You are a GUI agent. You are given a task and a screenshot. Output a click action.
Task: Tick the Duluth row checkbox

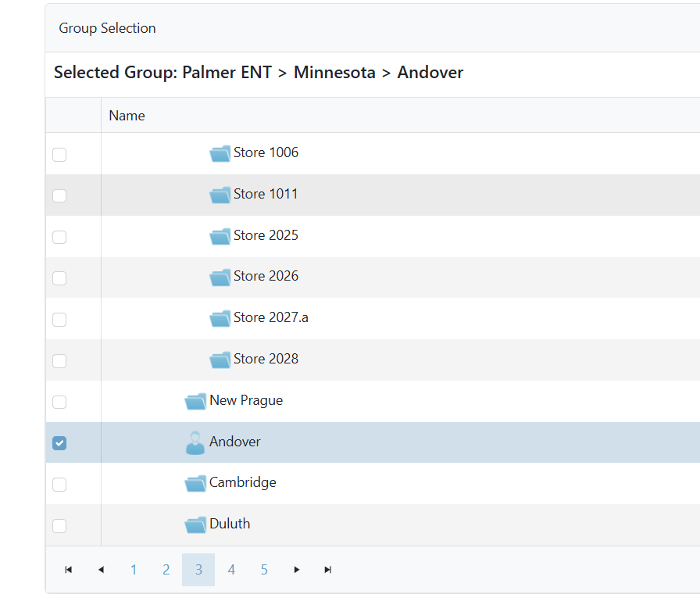click(59, 526)
